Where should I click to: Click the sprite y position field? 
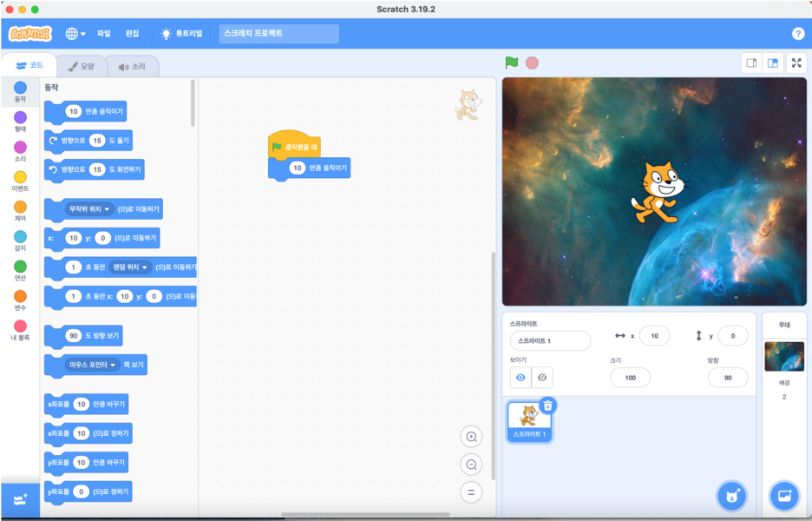[x=733, y=336]
